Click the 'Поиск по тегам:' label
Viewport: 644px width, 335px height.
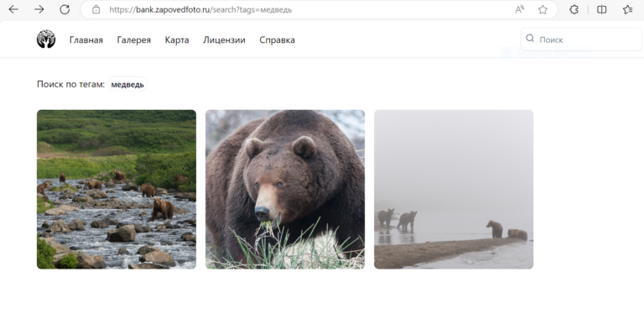70,84
